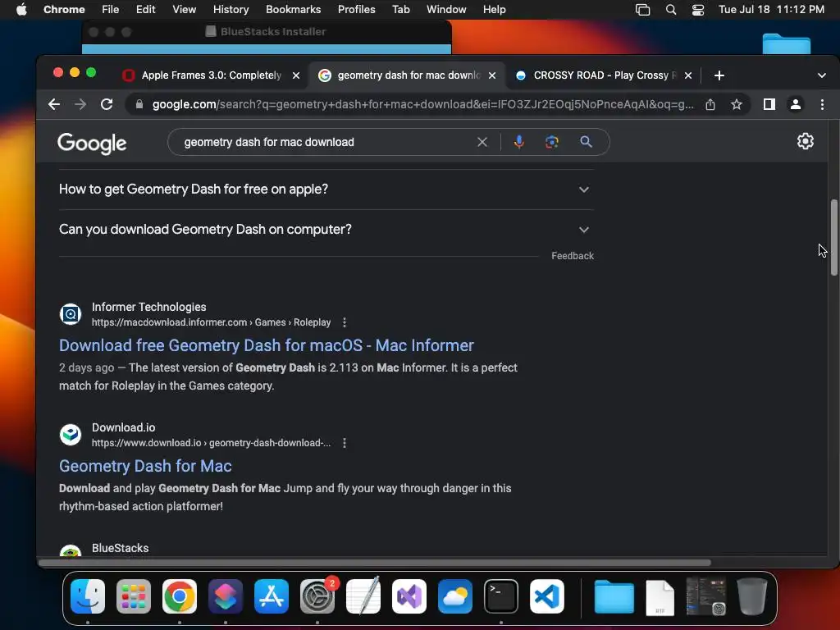Share this page via share icon
This screenshot has width=840, height=630.
(x=710, y=104)
